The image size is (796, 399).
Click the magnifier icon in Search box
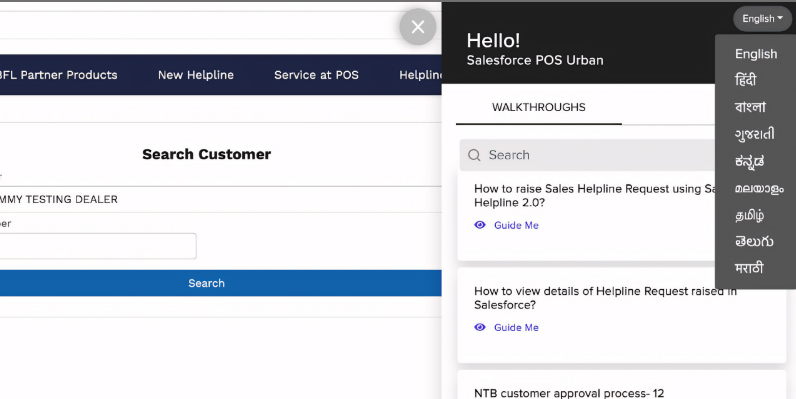click(474, 155)
